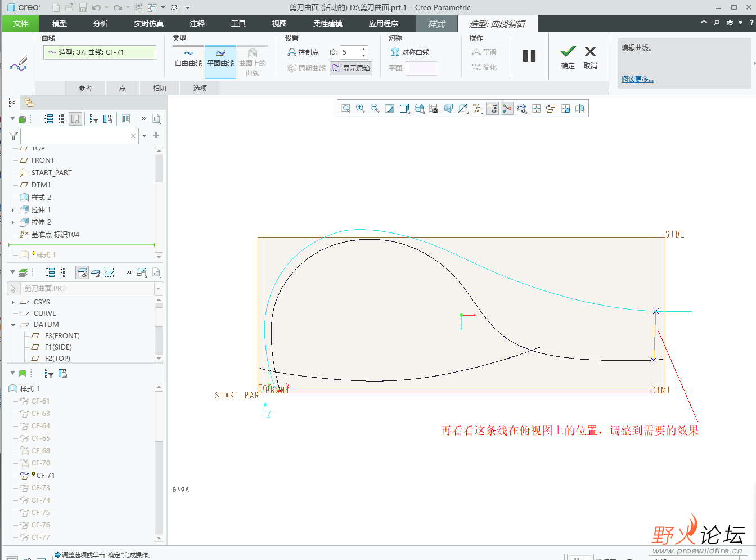756x560 pixels.
Task: Toggle perspective view icon
Action: pos(448,108)
